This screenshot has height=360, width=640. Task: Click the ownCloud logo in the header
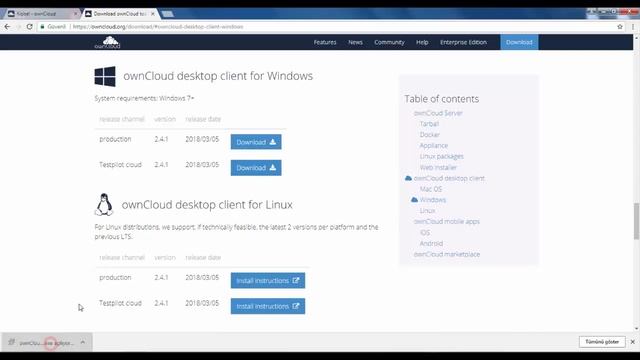[107, 42]
